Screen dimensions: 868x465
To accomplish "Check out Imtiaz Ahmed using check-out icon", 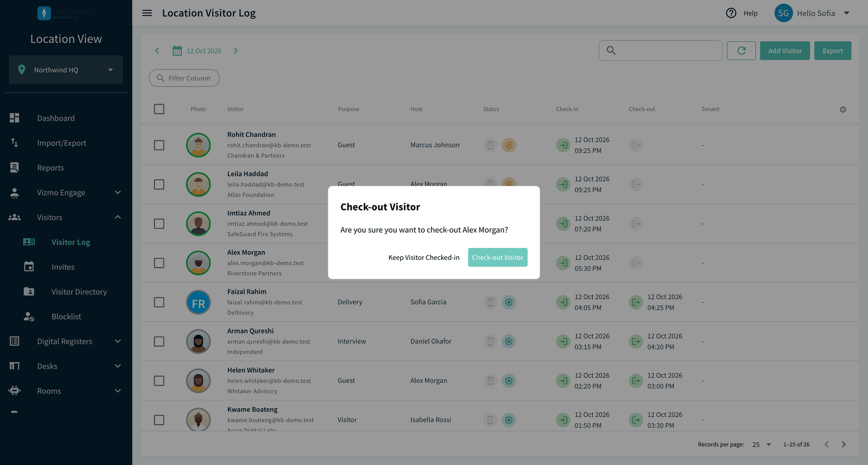I will [636, 224].
